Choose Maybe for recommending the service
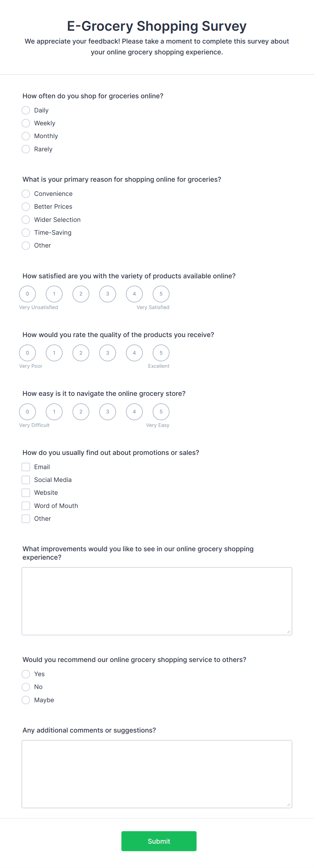The width and height of the screenshot is (314, 868). (x=26, y=700)
